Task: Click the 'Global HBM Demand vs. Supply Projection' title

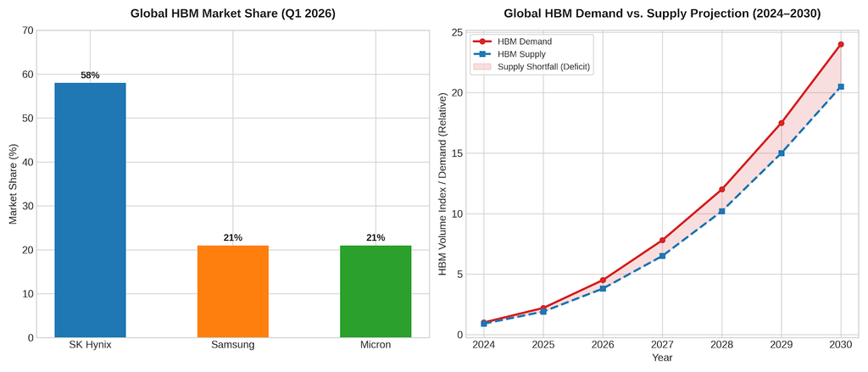Action: (x=662, y=14)
